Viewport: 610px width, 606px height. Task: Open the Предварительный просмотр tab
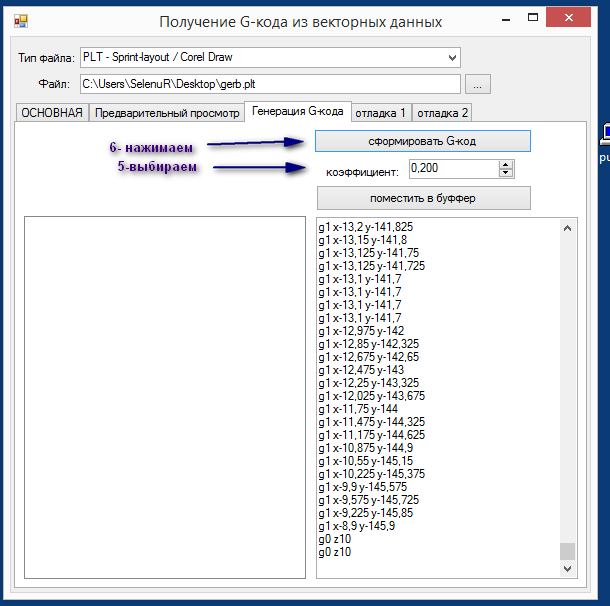(x=167, y=113)
